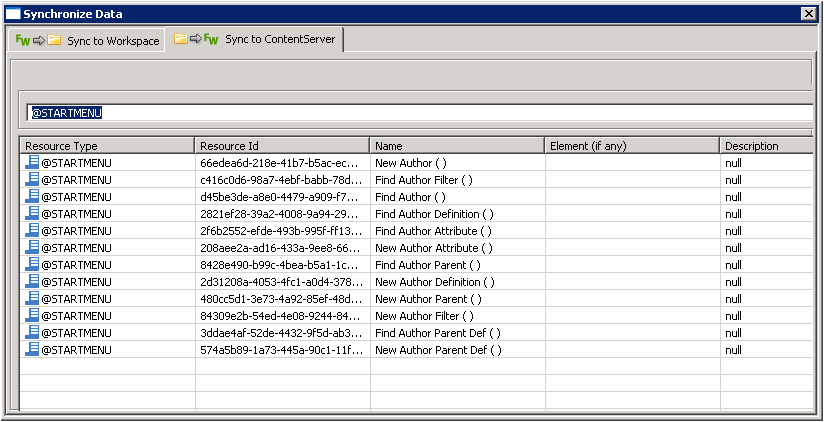This screenshot has height=422, width=824.
Task: Click null description in New Author Parent Def row
Action: tap(733, 350)
